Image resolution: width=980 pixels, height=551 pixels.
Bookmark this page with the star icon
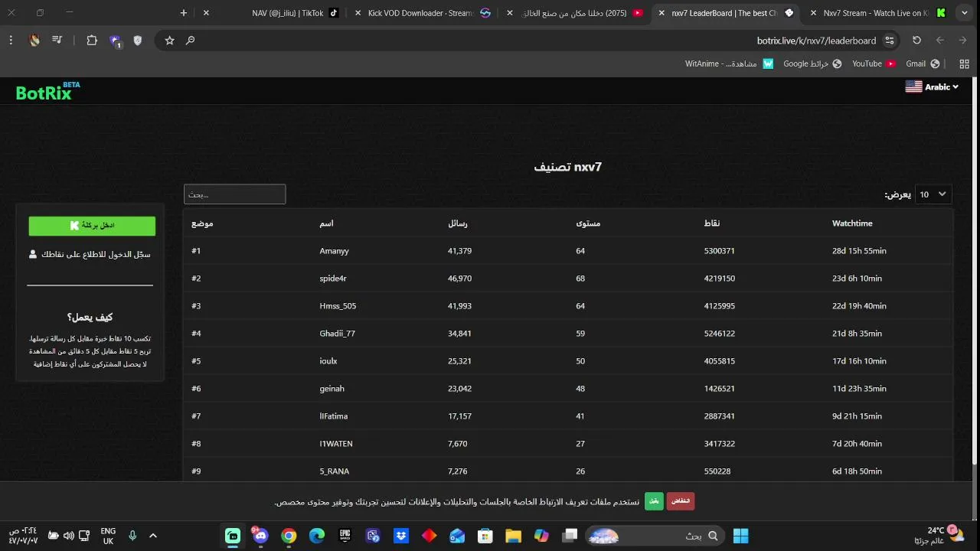point(169,41)
